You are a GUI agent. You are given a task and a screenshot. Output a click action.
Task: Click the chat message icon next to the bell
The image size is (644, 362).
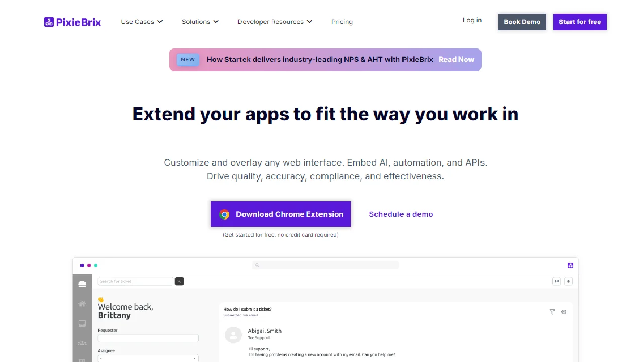click(x=556, y=281)
